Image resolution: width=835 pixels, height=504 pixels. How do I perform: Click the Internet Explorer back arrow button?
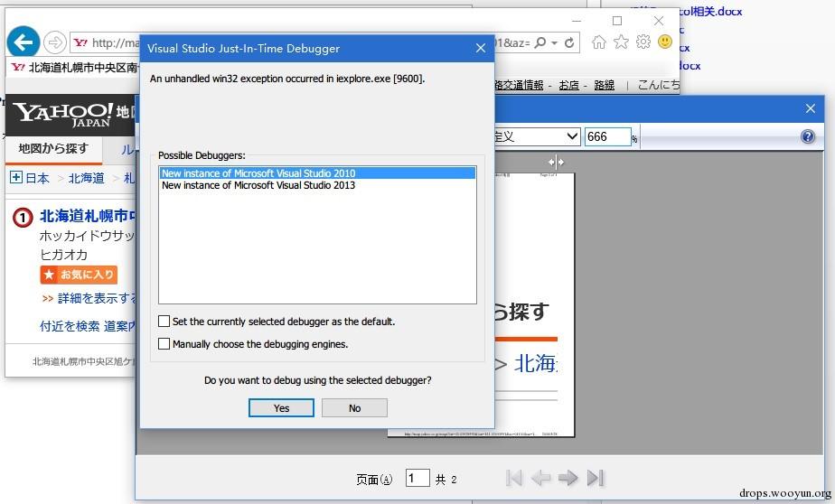(x=23, y=42)
